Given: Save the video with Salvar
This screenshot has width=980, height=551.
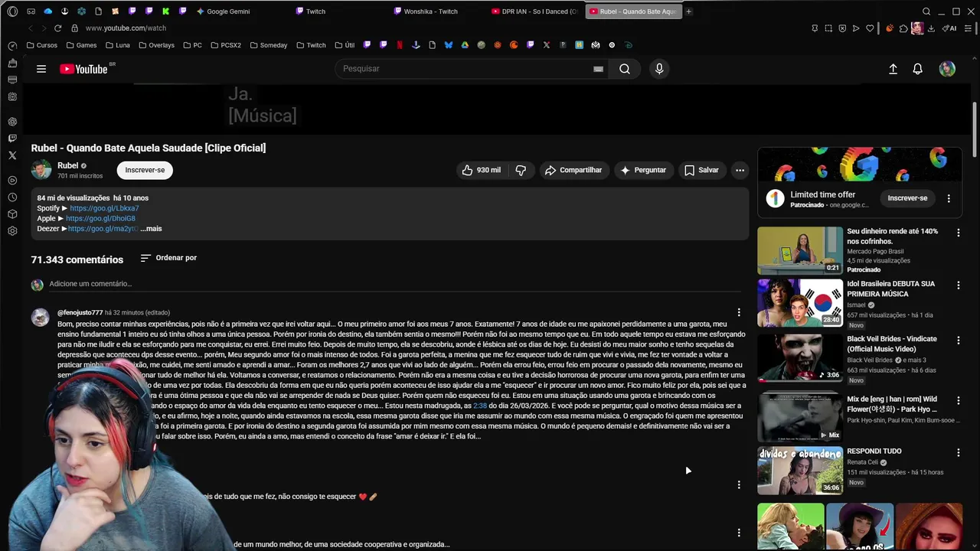Looking at the screenshot, I should click(701, 170).
